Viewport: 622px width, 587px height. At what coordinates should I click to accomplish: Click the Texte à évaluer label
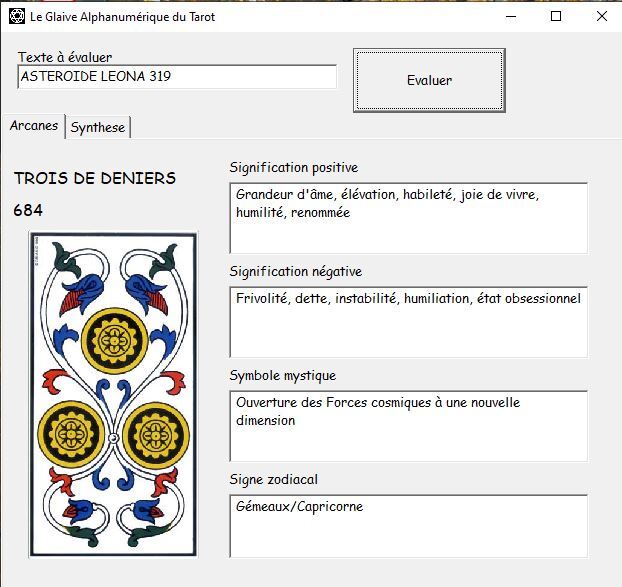(x=65, y=58)
